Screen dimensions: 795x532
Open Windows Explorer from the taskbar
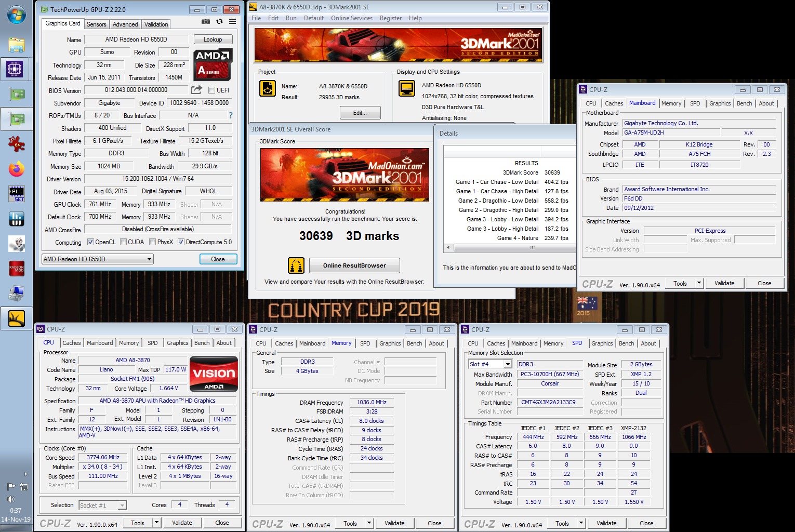[x=16, y=45]
